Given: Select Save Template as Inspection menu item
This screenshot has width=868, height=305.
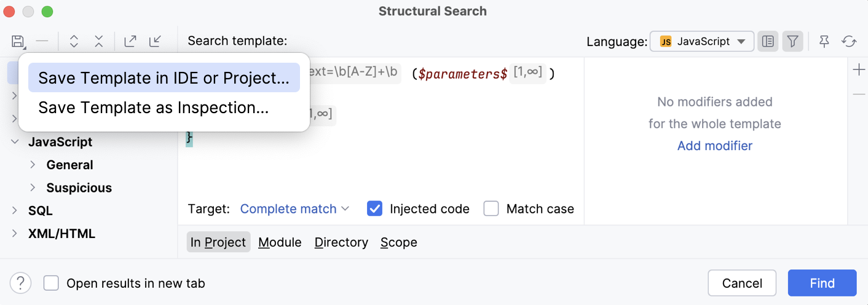Looking at the screenshot, I should [154, 108].
